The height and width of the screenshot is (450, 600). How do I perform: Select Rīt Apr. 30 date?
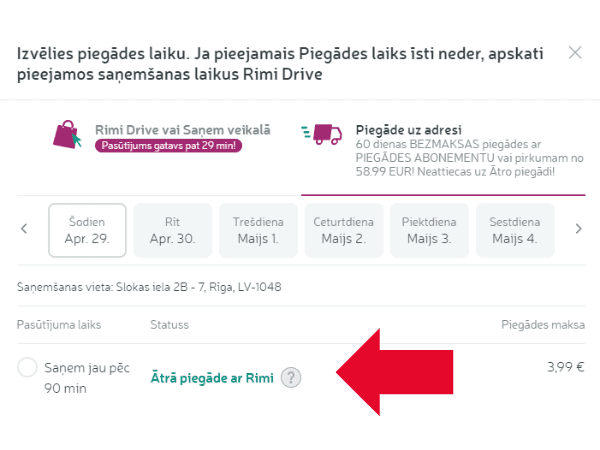[x=173, y=230]
